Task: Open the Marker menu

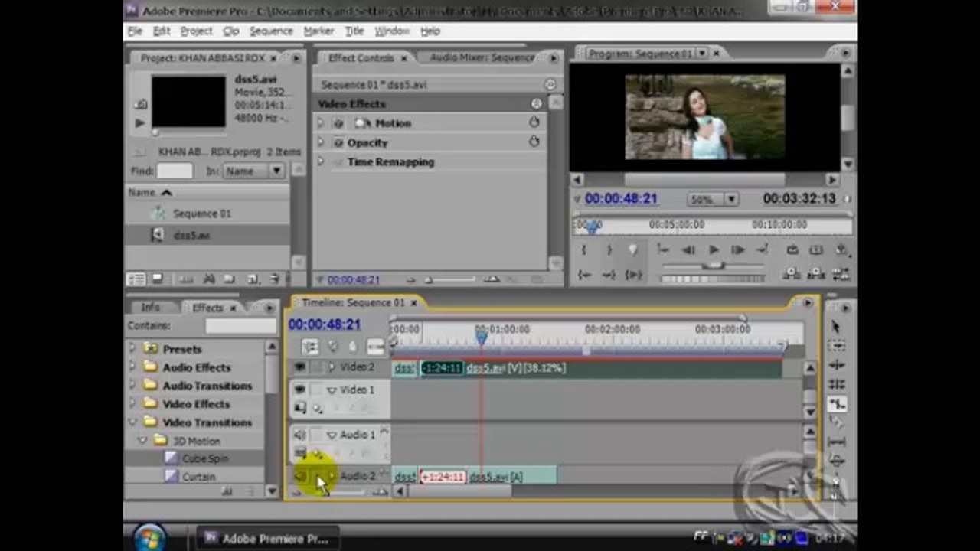Action: 318,31
